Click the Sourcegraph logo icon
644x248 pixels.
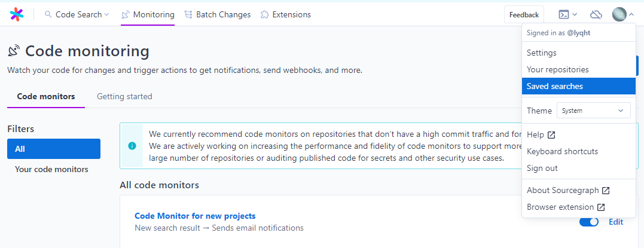coord(17,14)
